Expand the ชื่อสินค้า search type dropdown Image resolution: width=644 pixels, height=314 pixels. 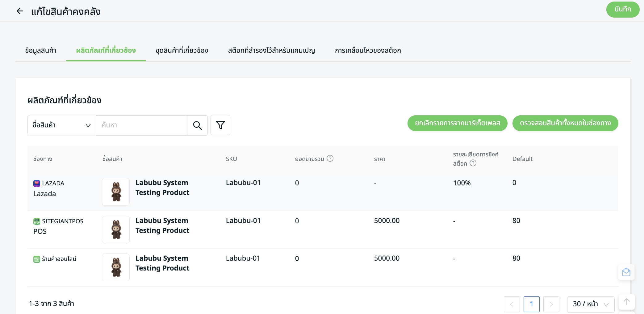click(x=62, y=125)
